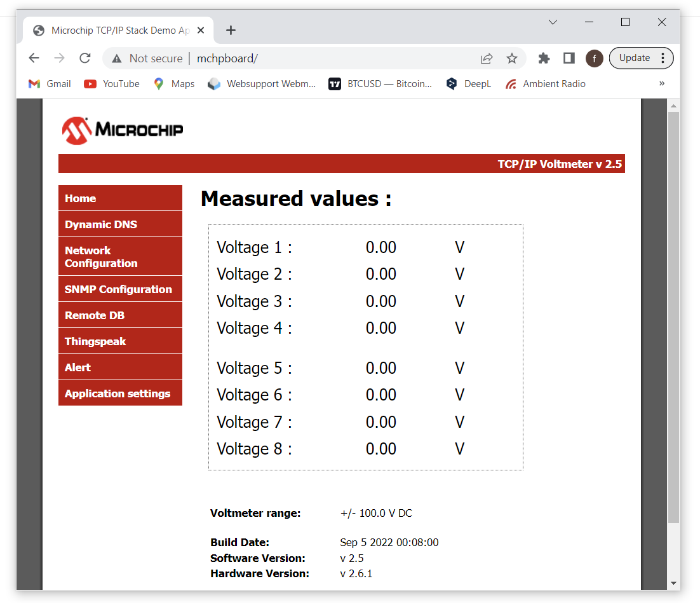Open DeepL bookmark
Image resolution: width=700 pixels, height=609 pixels.
point(468,84)
